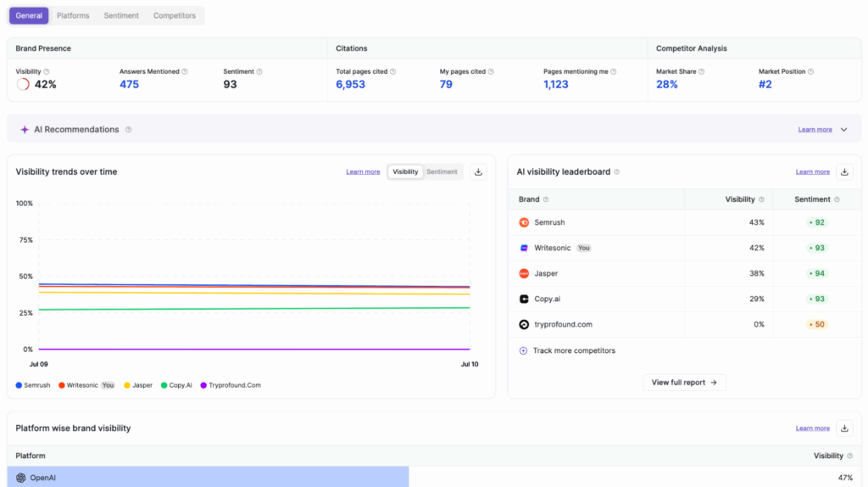Click Semrush sentiment score 92
The width and height of the screenshot is (868, 487).
tap(816, 222)
